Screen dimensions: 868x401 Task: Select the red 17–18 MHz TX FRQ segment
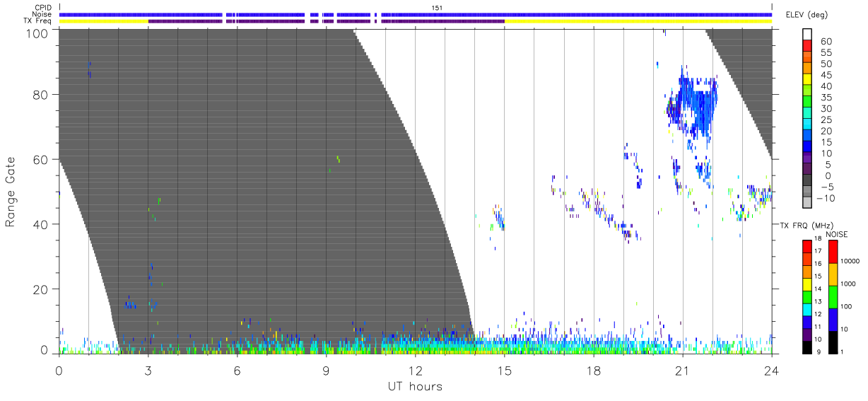(807, 246)
